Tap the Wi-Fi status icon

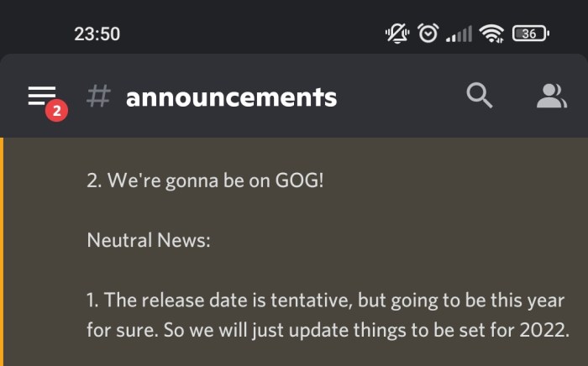(x=491, y=34)
